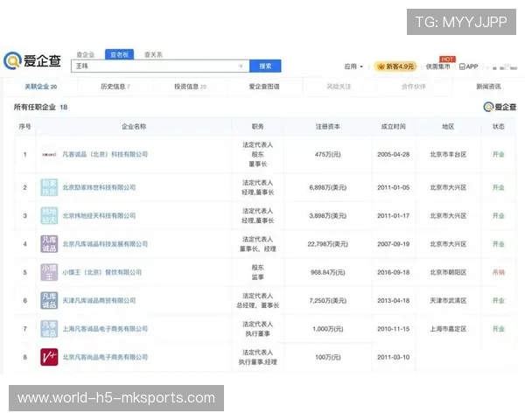Screen dimensions: 525x420
Task: Switch to 查关系 search tab
Action: [153, 54]
